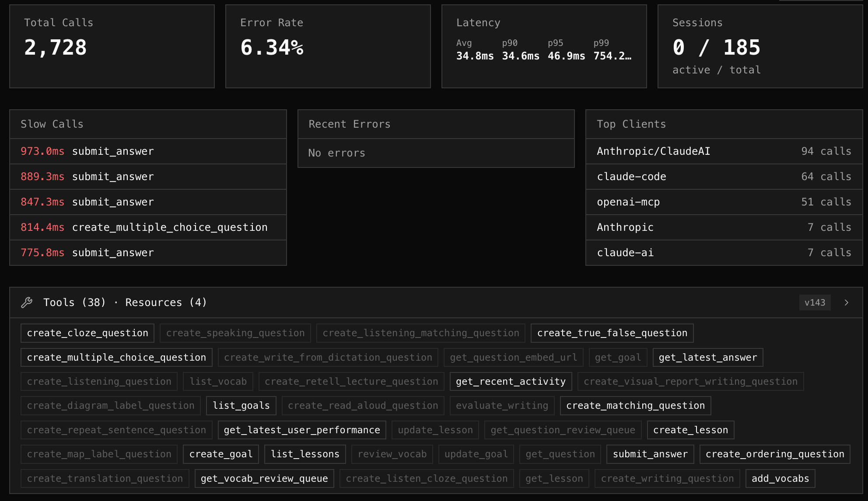
Task: Click the wrench icon beside Tools (38)
Action: click(x=27, y=303)
